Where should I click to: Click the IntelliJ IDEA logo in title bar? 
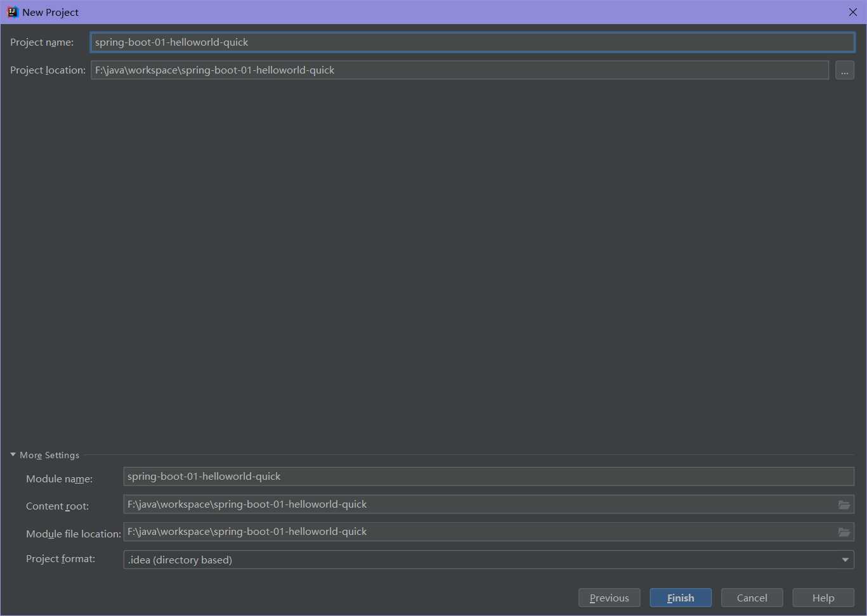point(12,12)
